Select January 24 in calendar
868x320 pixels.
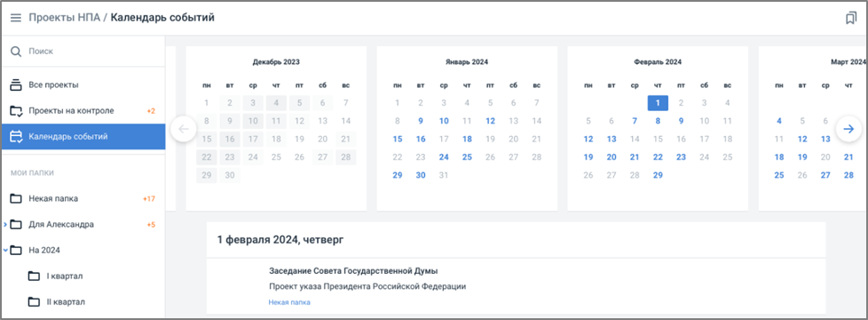pos(444,157)
